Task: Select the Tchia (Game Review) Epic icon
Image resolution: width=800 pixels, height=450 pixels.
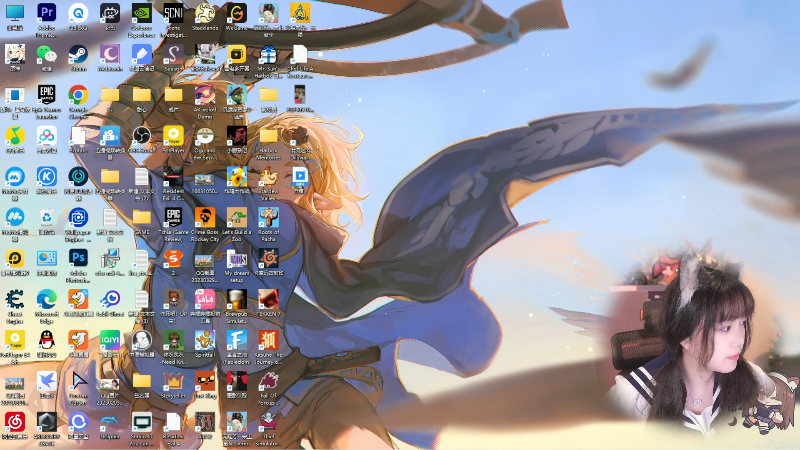Action: pyautogui.click(x=173, y=217)
